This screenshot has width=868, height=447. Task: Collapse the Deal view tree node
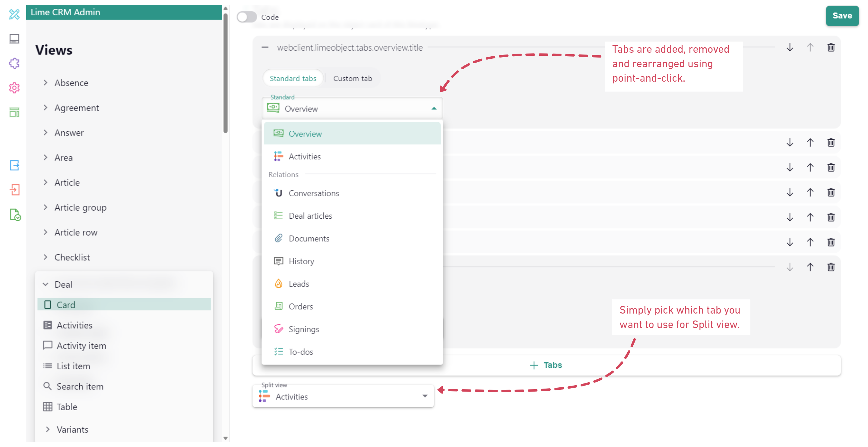(x=46, y=284)
